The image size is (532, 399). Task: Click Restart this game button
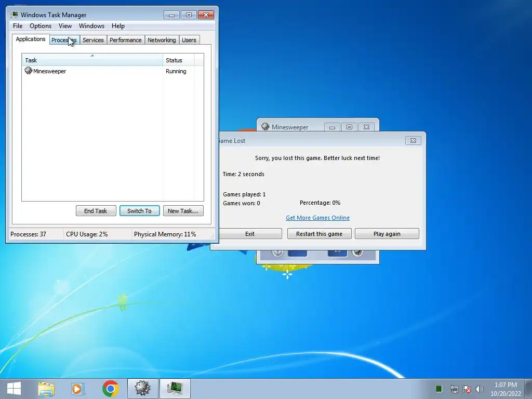point(320,233)
